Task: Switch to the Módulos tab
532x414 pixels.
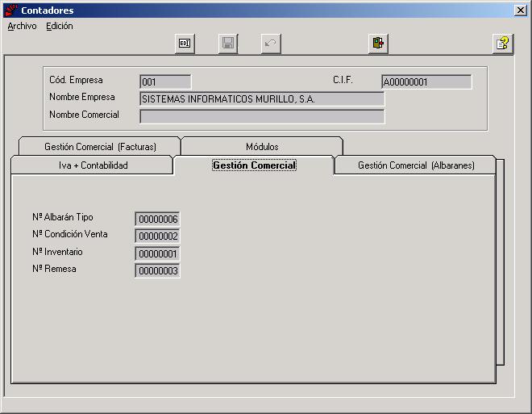Action: click(x=262, y=146)
